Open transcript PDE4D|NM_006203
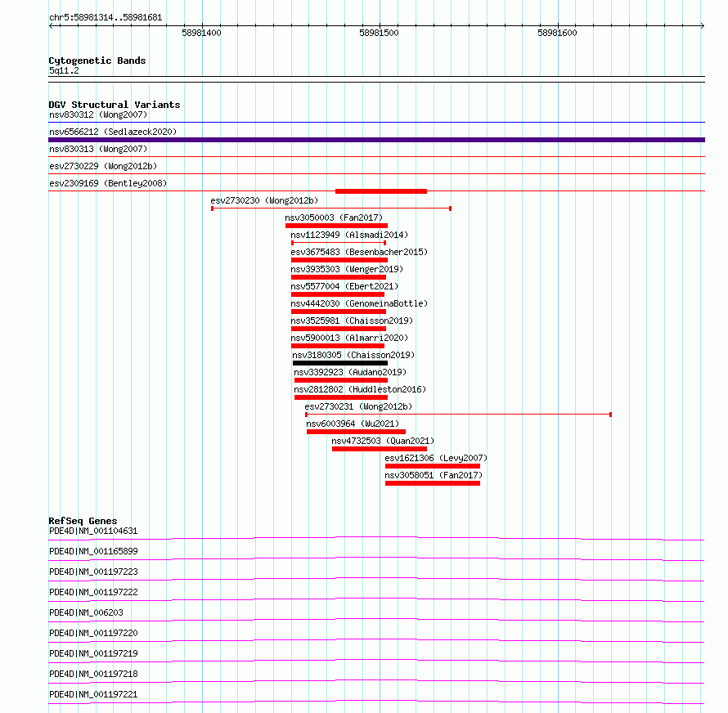The height and width of the screenshot is (713, 728). [87, 612]
